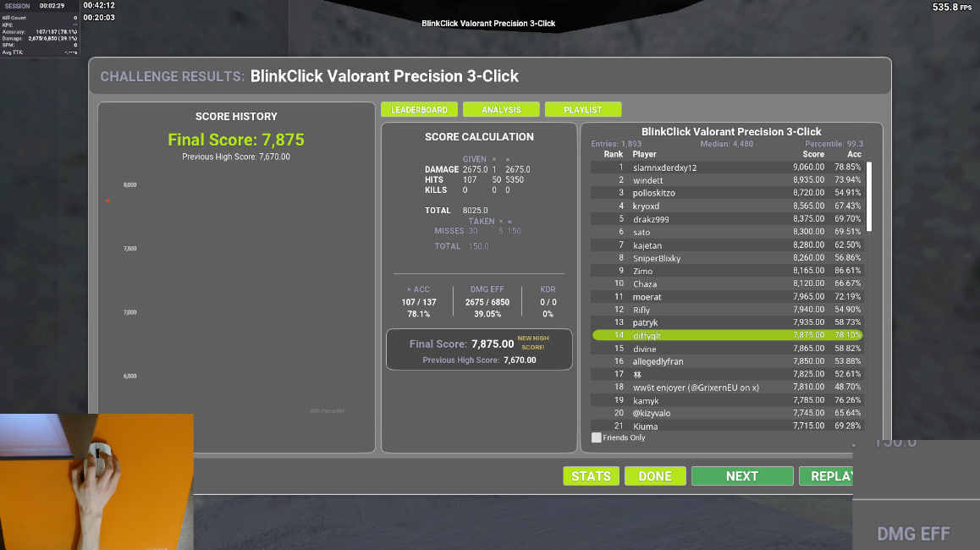Viewport: 980px width, 550px height.
Task: Select player divine in leaderboard
Action: point(727,349)
